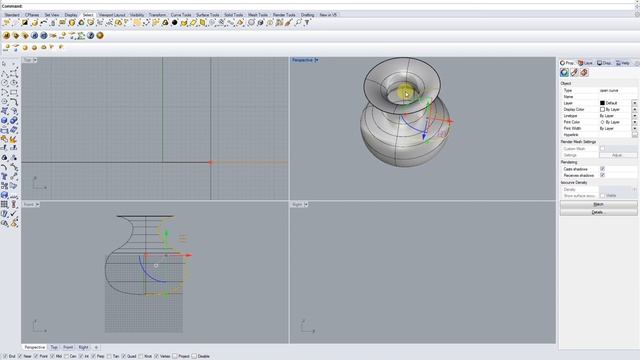Click the Check mark tool icon
Viewport: 640px width, 360px height.
[13, 213]
